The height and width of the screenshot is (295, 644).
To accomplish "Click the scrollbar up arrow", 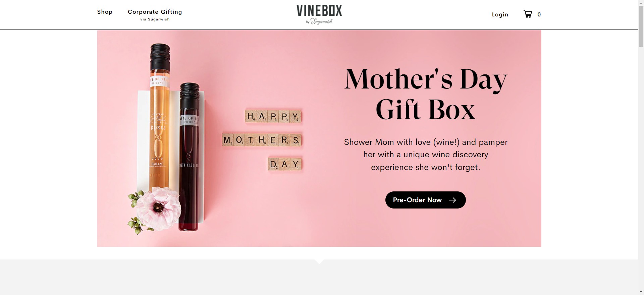I will [641, 3].
